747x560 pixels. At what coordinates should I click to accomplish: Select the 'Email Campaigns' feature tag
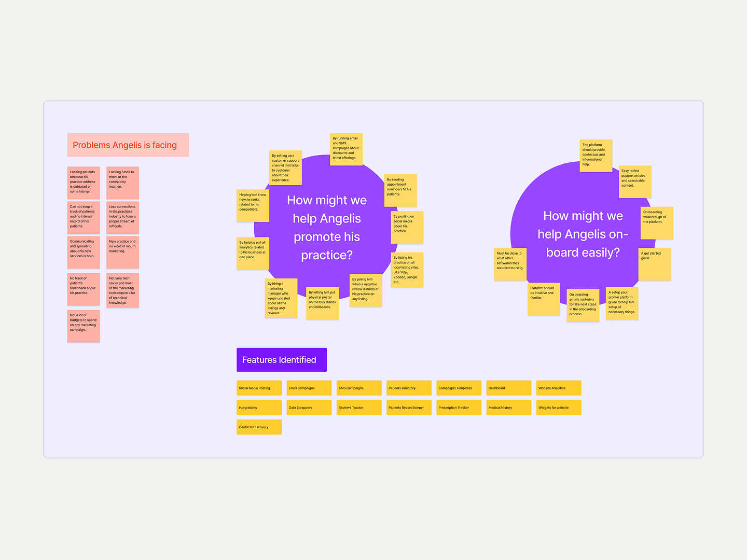click(309, 388)
